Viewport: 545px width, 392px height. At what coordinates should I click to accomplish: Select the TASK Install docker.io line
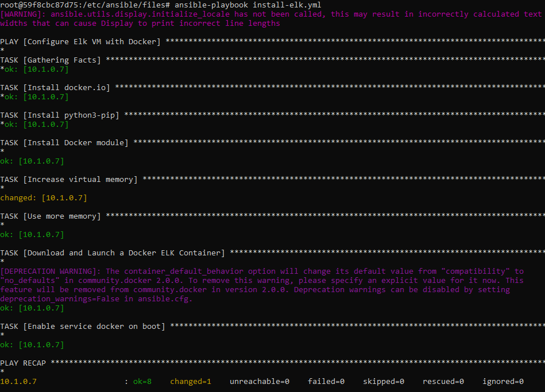coord(55,87)
